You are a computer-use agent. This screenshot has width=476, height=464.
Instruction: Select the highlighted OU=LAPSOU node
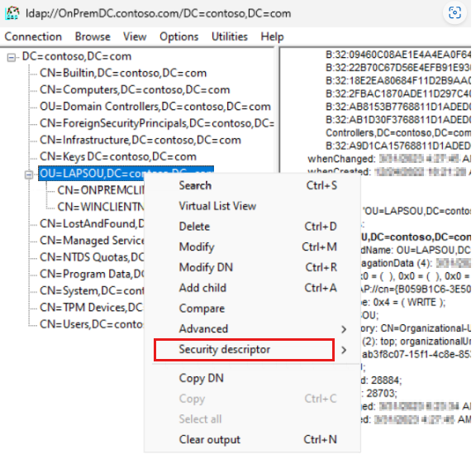click(x=126, y=173)
